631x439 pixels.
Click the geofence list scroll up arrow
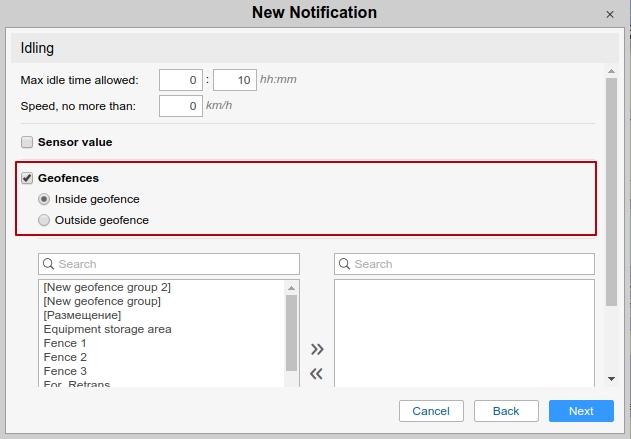[291, 288]
